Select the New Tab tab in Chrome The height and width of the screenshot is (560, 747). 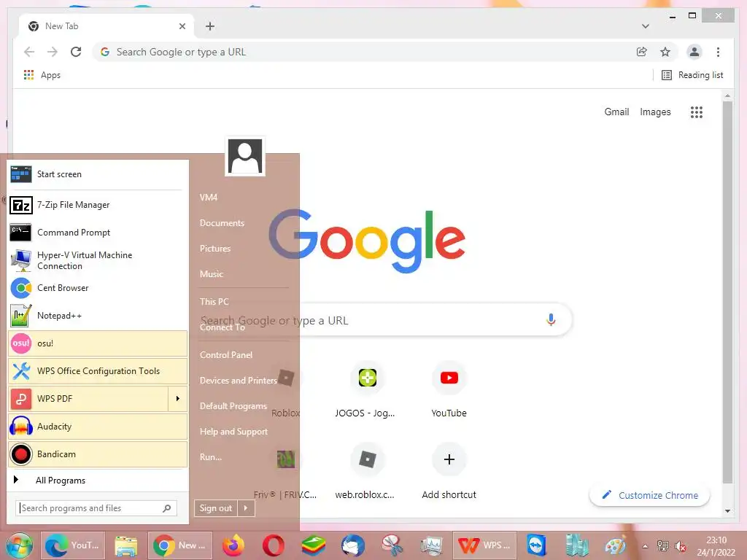[x=107, y=26]
